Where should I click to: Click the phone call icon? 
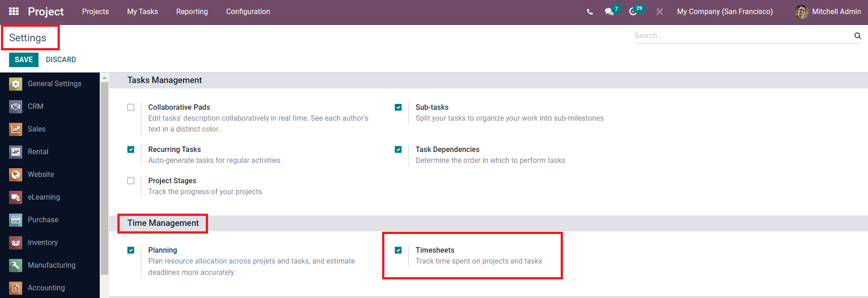pyautogui.click(x=590, y=12)
